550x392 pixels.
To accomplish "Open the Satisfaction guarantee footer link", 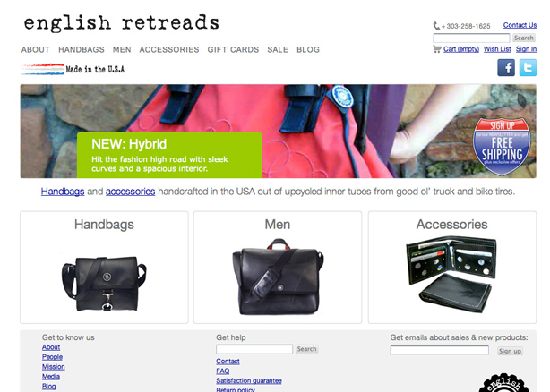I will click(x=249, y=380).
